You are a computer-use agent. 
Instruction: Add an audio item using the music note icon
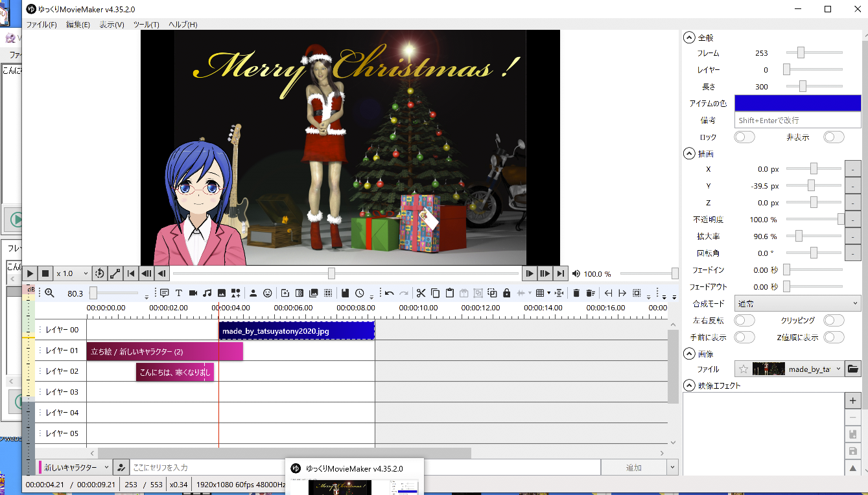[207, 293]
